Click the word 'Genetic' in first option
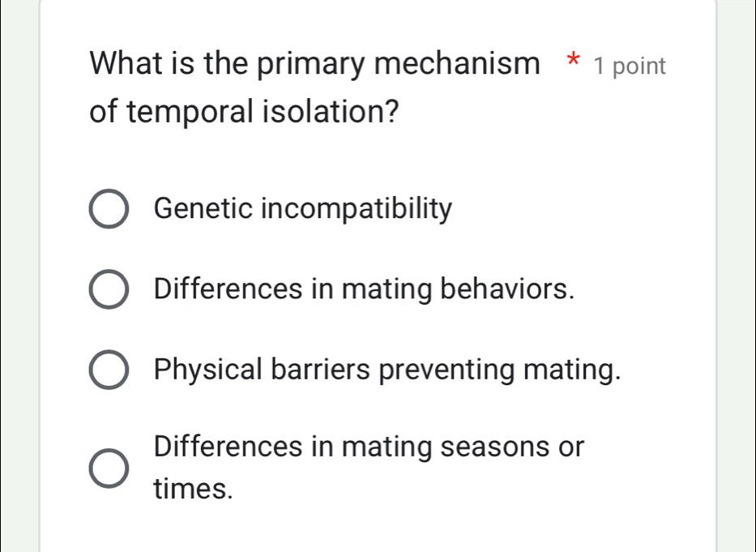Screen dimensions: 756x552 203,209
